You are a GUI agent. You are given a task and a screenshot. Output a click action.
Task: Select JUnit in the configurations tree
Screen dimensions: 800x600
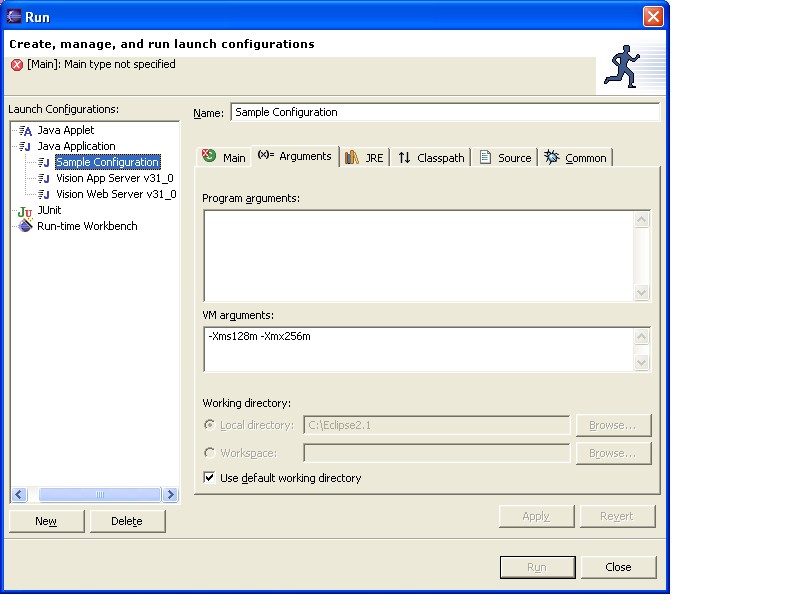[x=49, y=210]
